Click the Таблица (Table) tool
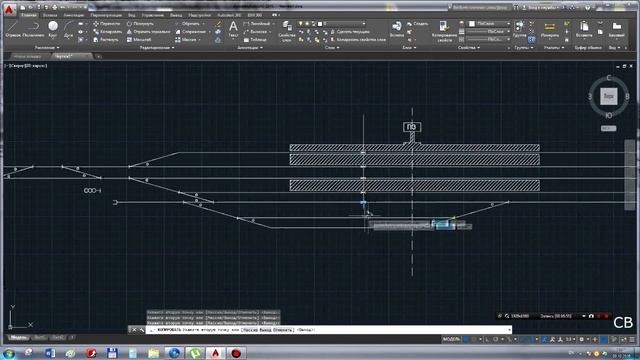Screen dimensions: 640x360 255,40
